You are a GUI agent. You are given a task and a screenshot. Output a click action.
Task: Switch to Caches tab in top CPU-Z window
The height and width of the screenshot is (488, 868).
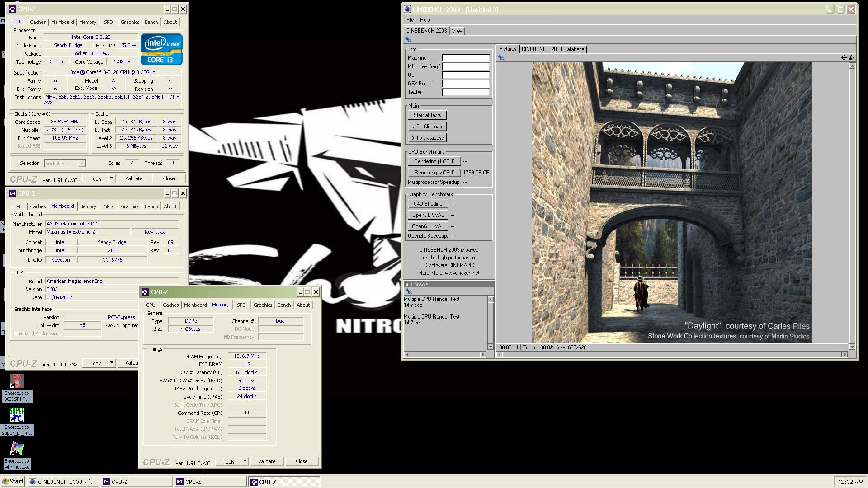click(x=38, y=22)
